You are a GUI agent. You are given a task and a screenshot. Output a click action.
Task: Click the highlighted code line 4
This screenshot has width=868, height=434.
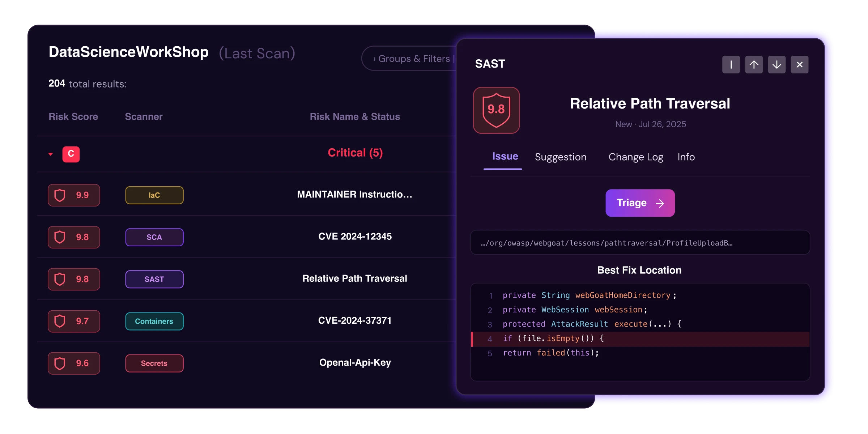click(640, 339)
